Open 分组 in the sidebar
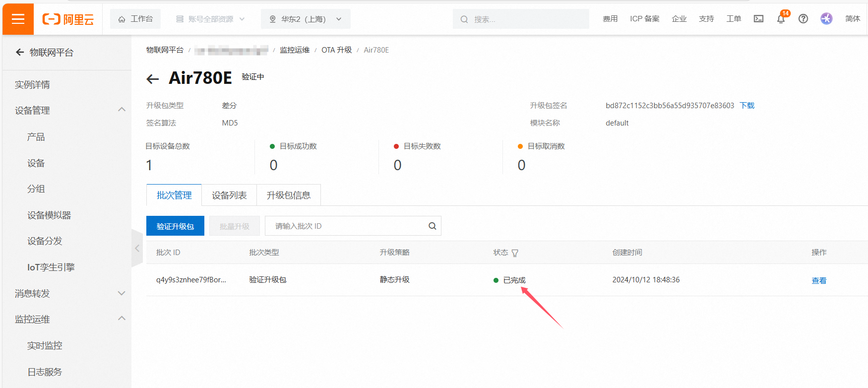This screenshot has height=388, width=868. click(36, 189)
